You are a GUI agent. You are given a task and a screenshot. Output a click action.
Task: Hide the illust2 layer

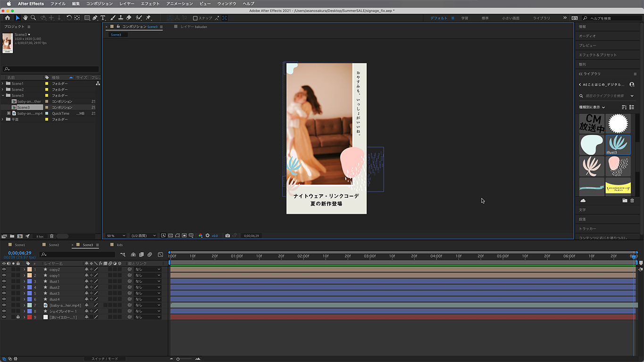coord(4,288)
